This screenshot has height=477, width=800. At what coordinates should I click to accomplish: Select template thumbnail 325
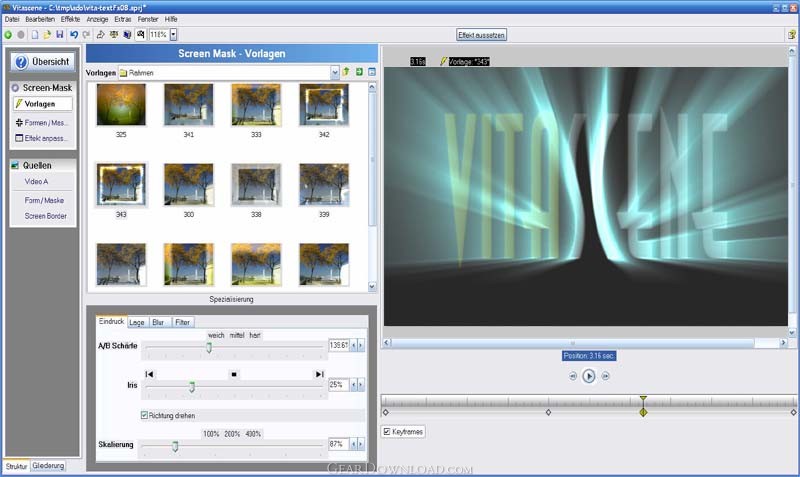[x=121, y=105]
